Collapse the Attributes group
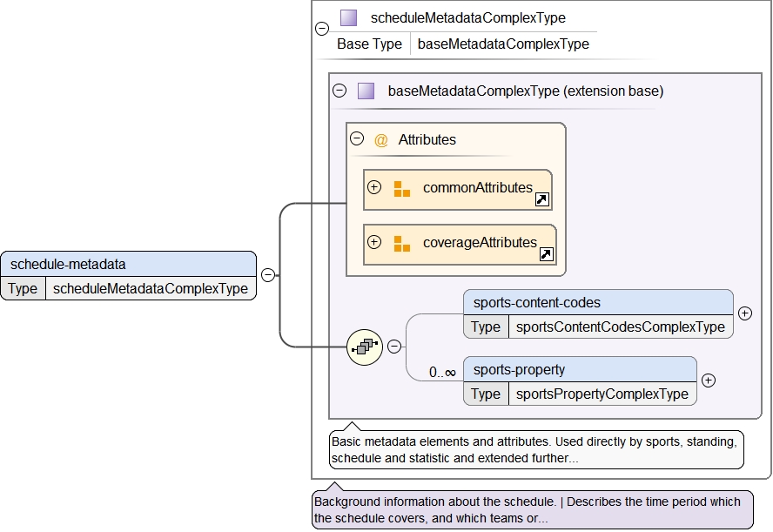 point(357,138)
